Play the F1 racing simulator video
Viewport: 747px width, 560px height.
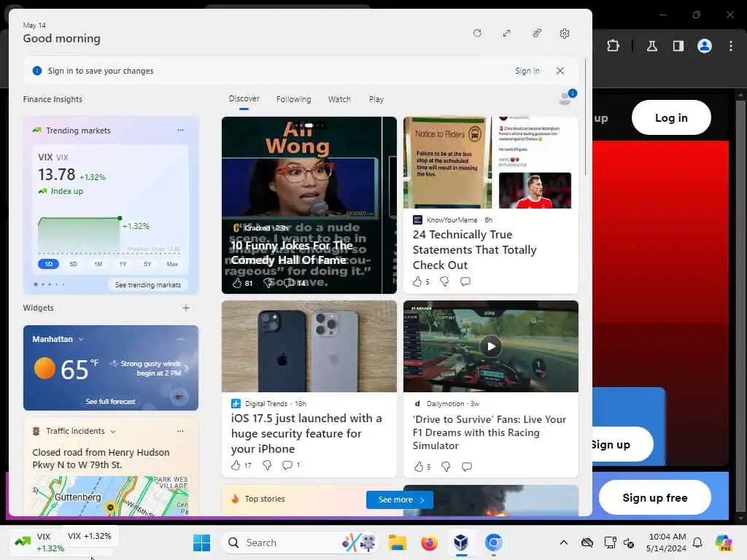point(491,346)
